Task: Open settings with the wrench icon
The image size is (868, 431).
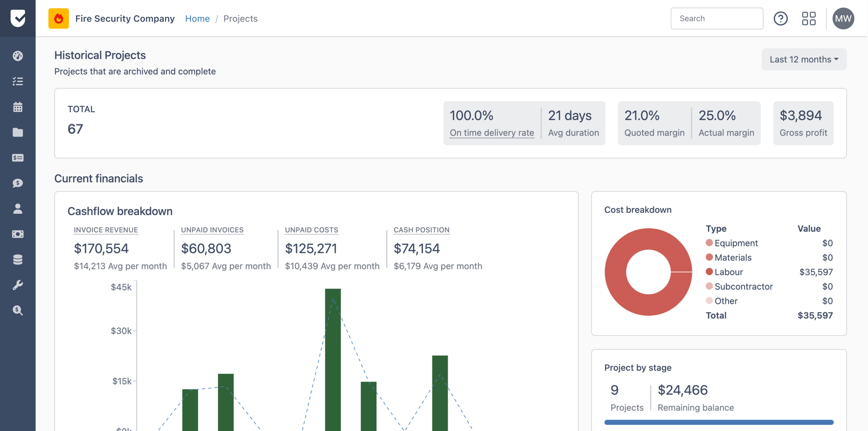Action: [x=17, y=285]
